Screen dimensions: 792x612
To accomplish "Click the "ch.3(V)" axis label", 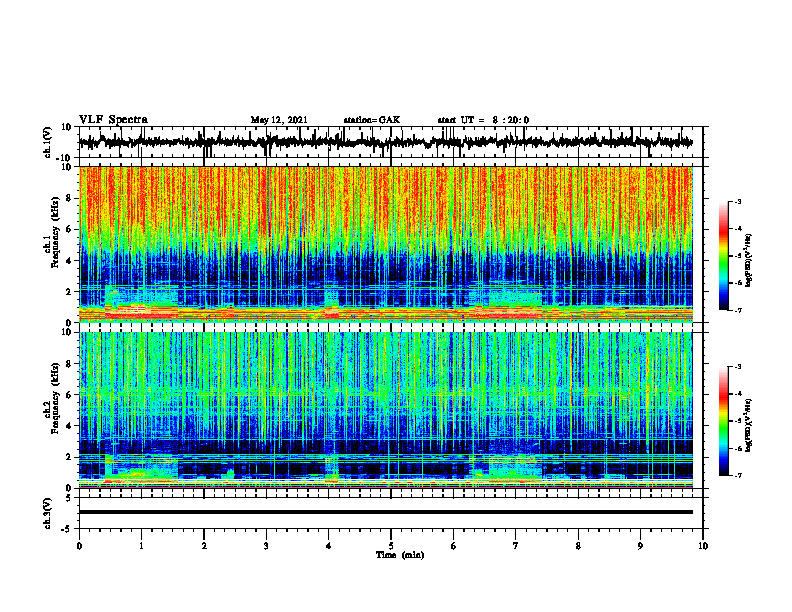I will click(47, 513).
